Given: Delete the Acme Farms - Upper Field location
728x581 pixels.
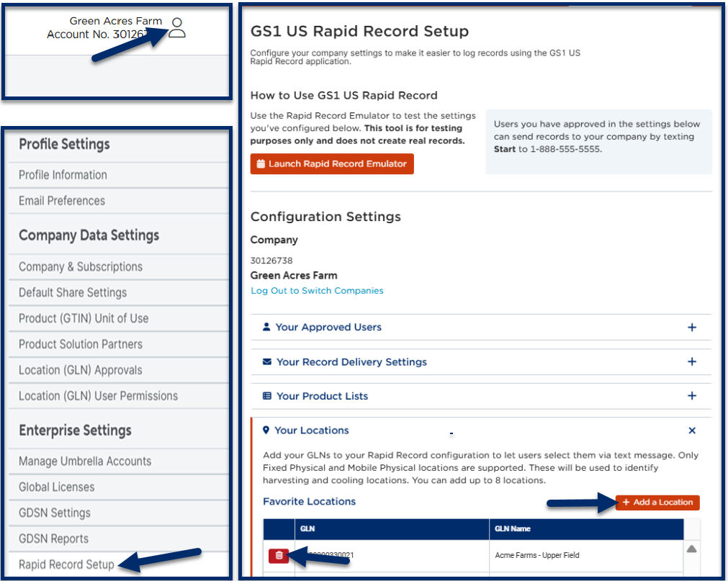Looking at the screenshot, I should (279, 555).
